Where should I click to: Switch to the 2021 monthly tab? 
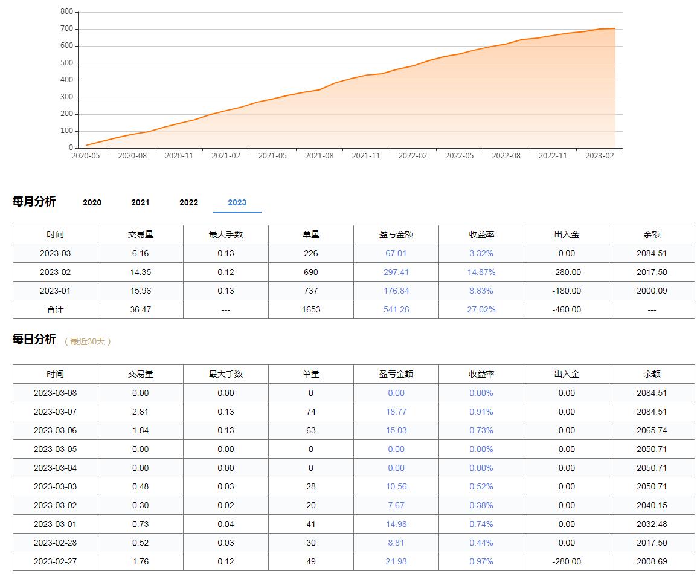click(x=140, y=202)
